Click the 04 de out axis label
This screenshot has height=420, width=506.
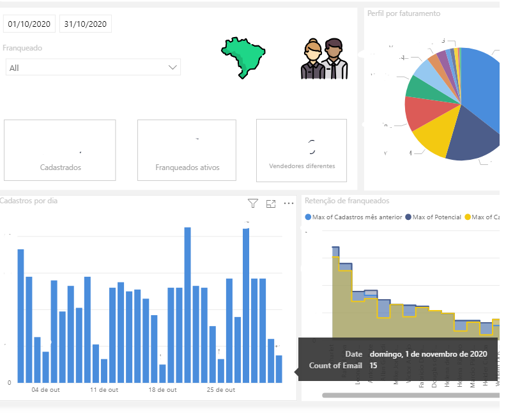tap(45, 390)
